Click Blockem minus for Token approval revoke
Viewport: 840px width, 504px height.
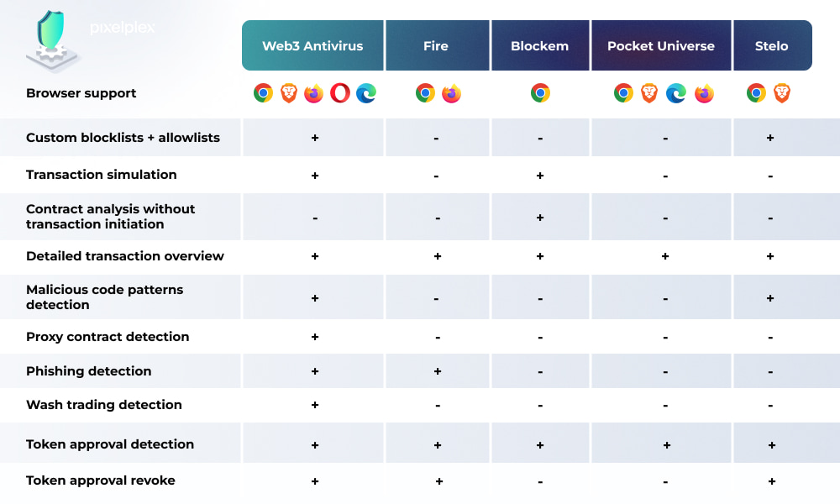click(540, 482)
